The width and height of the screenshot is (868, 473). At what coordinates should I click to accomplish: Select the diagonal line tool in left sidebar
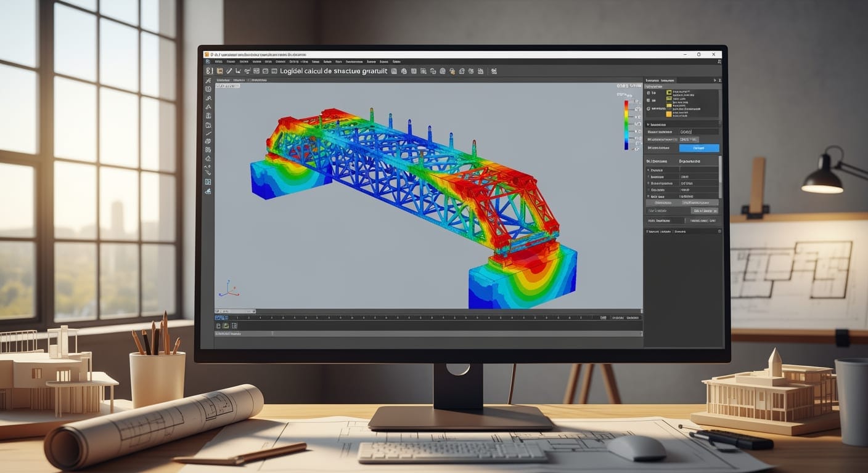click(x=208, y=134)
